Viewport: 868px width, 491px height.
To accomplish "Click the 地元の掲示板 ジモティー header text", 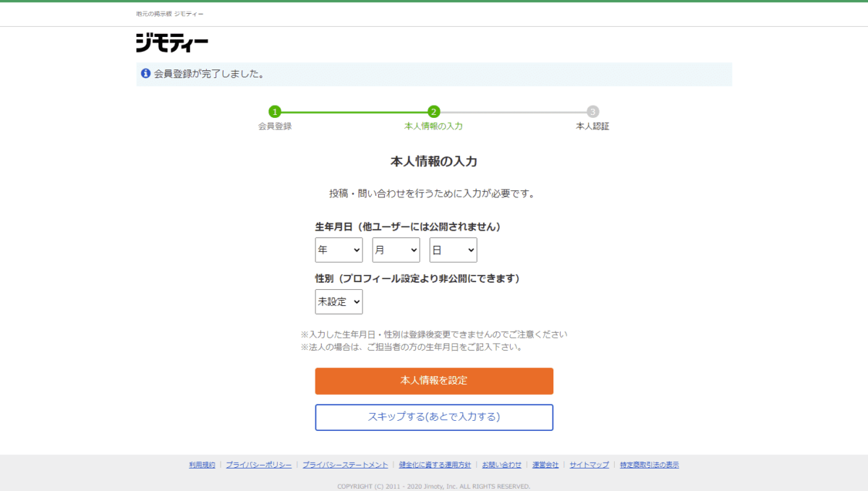I will (x=170, y=14).
